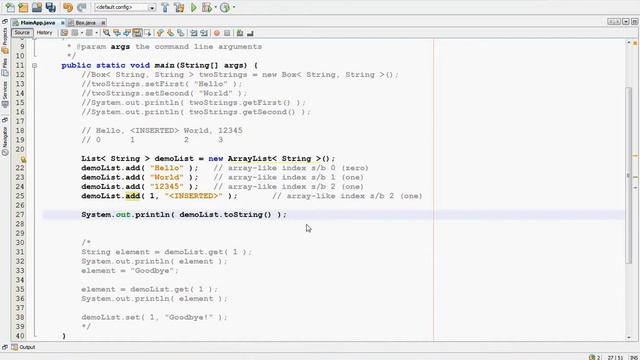Image resolution: width=640 pixels, height=360 pixels.
Task: Click the Last Edit icon in editor toolbar
Action: (64, 33)
